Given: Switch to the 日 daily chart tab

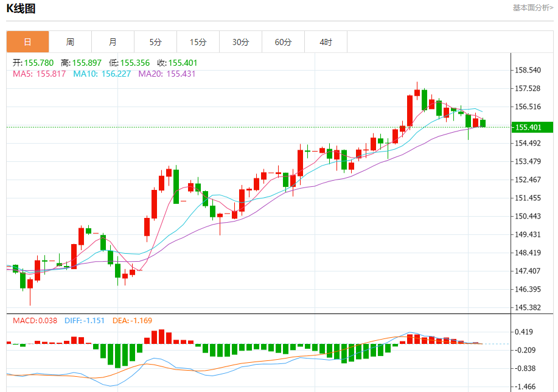Looking at the screenshot, I should click(27, 42).
